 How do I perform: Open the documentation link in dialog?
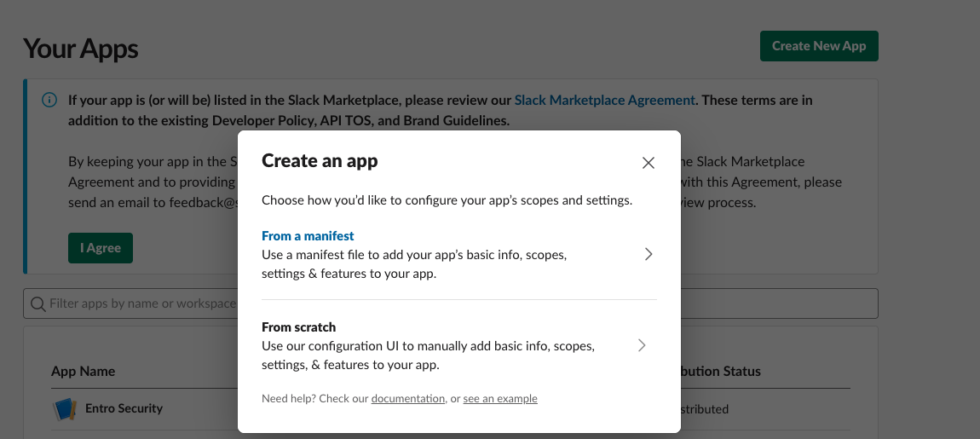click(x=407, y=398)
